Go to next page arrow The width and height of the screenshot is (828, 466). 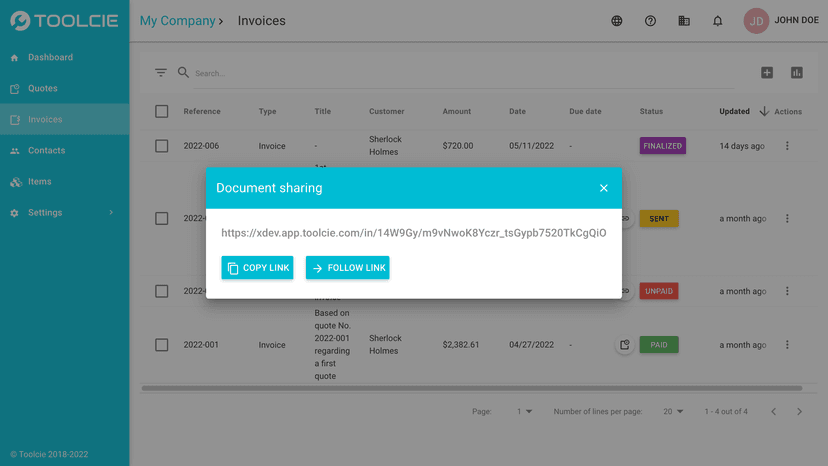pyautogui.click(x=799, y=412)
